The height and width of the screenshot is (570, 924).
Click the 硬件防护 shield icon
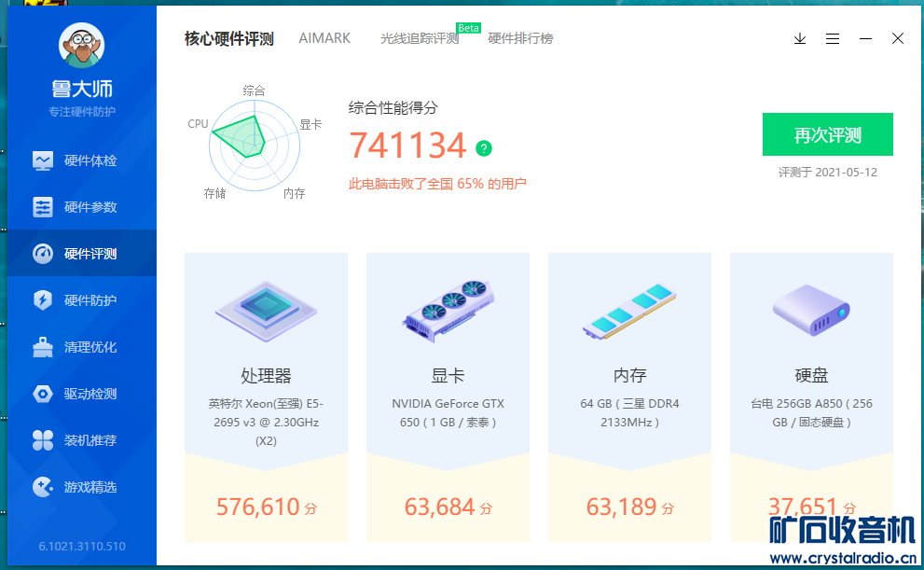[x=43, y=300]
